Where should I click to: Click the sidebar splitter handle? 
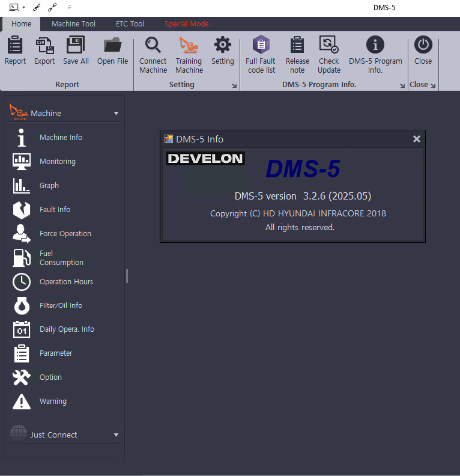(127, 276)
